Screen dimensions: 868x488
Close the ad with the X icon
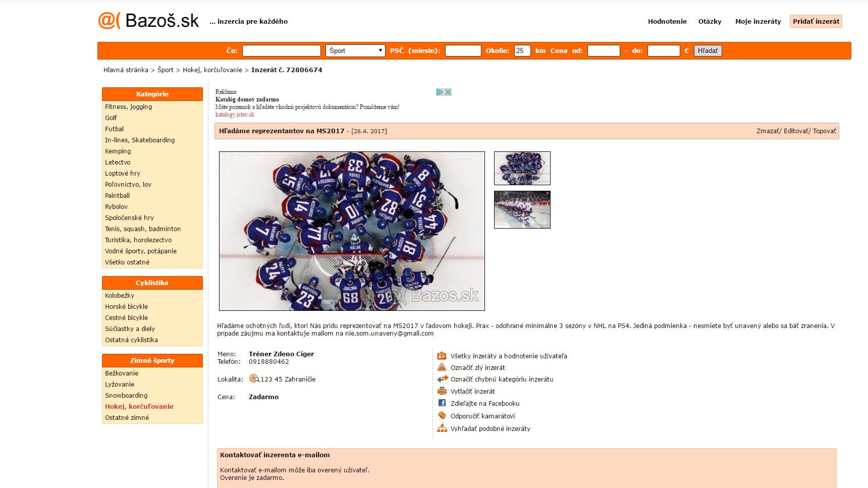pyautogui.click(x=448, y=92)
